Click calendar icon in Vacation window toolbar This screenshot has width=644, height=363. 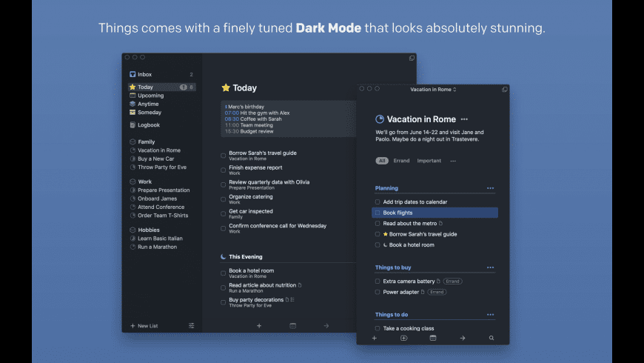(433, 338)
